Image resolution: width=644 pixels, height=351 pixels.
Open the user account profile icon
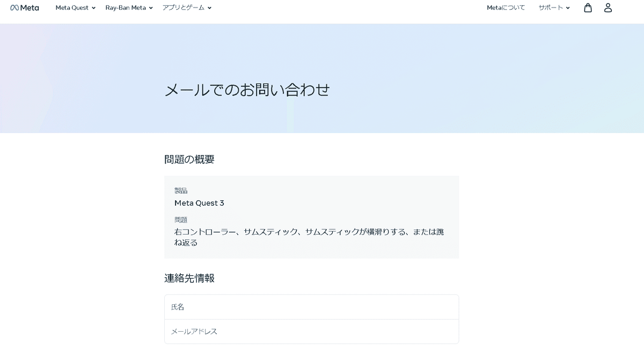pyautogui.click(x=608, y=8)
